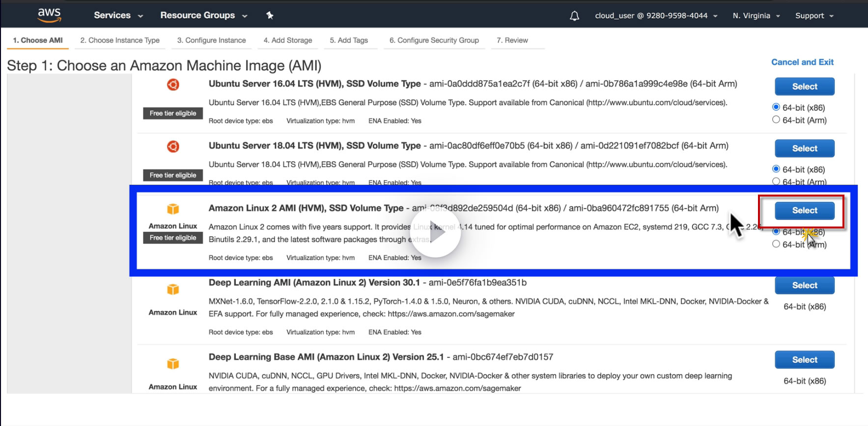Open the N. Virginia region selector
Screen dimensions: 868x426
756,16
